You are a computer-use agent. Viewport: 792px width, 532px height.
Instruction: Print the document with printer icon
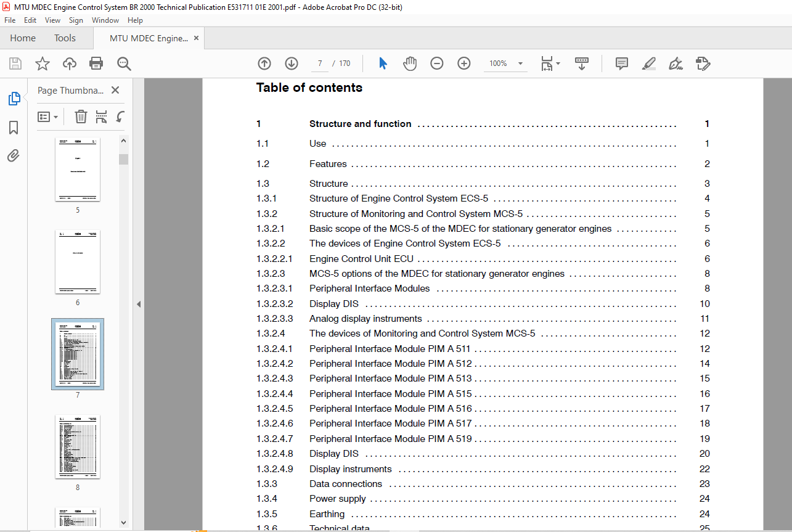click(x=96, y=63)
